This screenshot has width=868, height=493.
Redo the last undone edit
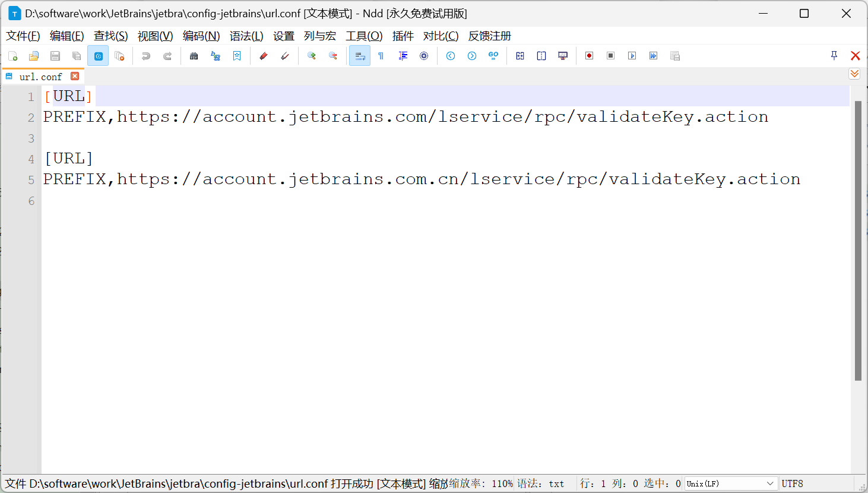pyautogui.click(x=167, y=56)
